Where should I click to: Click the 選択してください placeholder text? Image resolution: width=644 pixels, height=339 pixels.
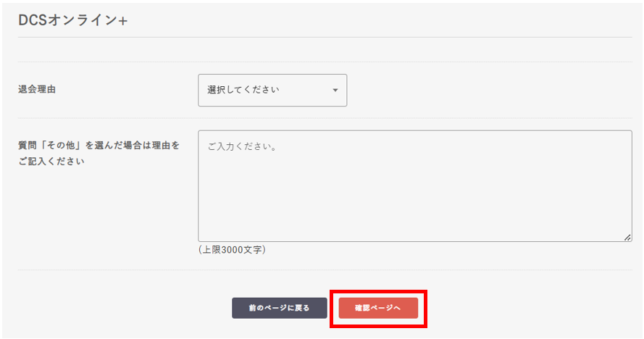pyautogui.click(x=243, y=90)
